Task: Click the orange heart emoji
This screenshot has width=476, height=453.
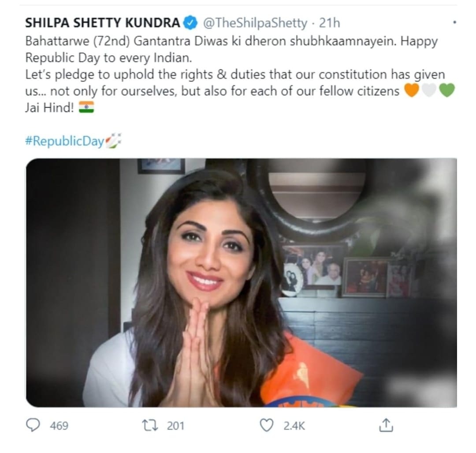Action: (x=412, y=90)
